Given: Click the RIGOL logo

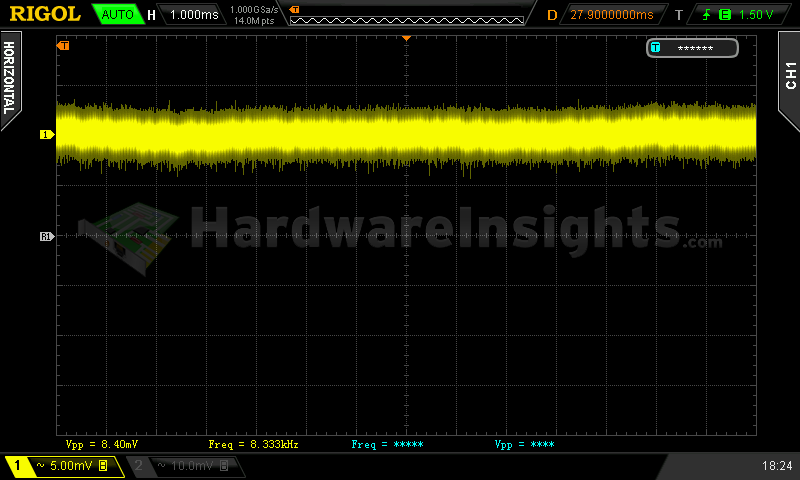Looking at the screenshot, I should [45, 14].
